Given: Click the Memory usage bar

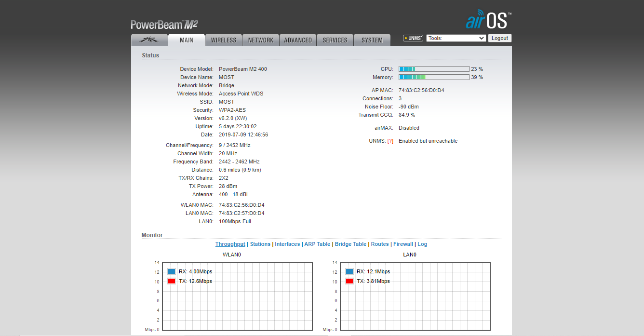Looking at the screenshot, I should point(434,77).
